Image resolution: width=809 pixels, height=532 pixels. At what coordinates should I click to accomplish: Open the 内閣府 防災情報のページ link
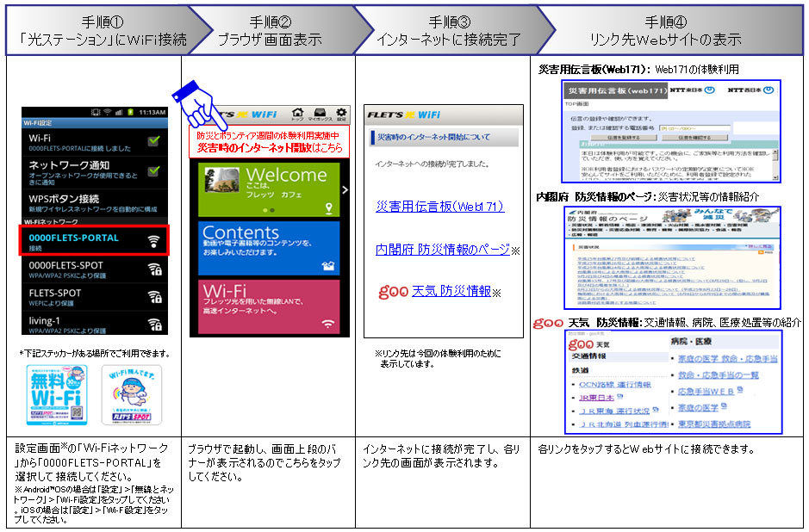[443, 250]
